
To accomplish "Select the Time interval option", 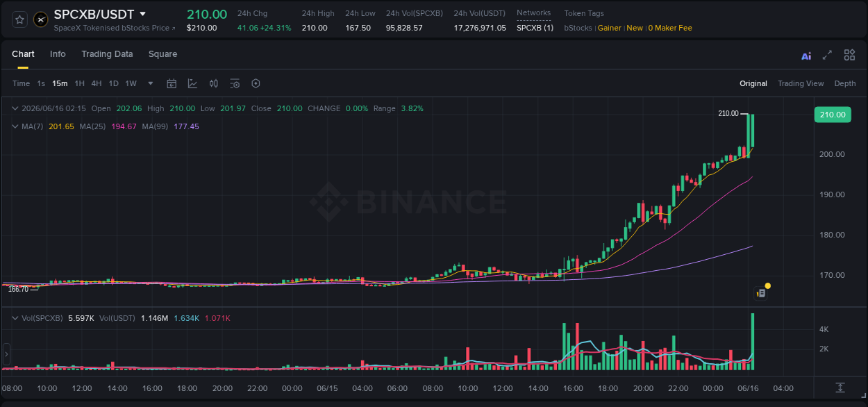I will pyautogui.click(x=21, y=83).
